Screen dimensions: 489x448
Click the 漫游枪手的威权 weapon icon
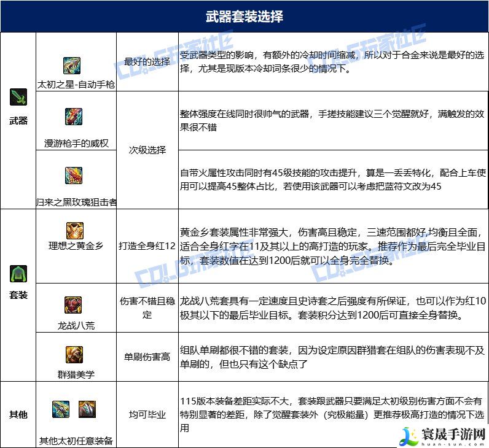(x=74, y=117)
